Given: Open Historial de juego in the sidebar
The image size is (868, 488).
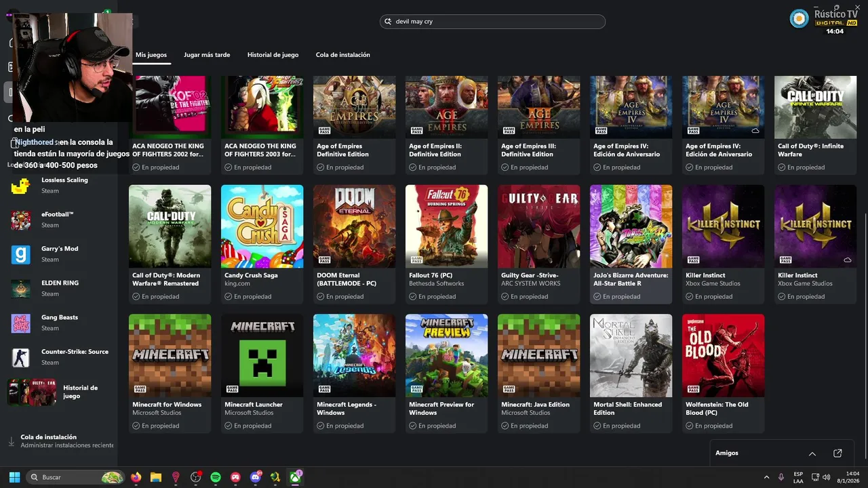Looking at the screenshot, I should 58,392.
